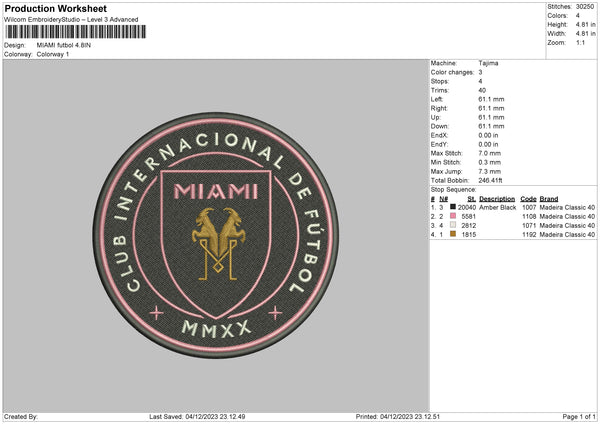The height and width of the screenshot is (424, 600).
Task: Click the 'Colorway 1' value
Action: point(53,54)
